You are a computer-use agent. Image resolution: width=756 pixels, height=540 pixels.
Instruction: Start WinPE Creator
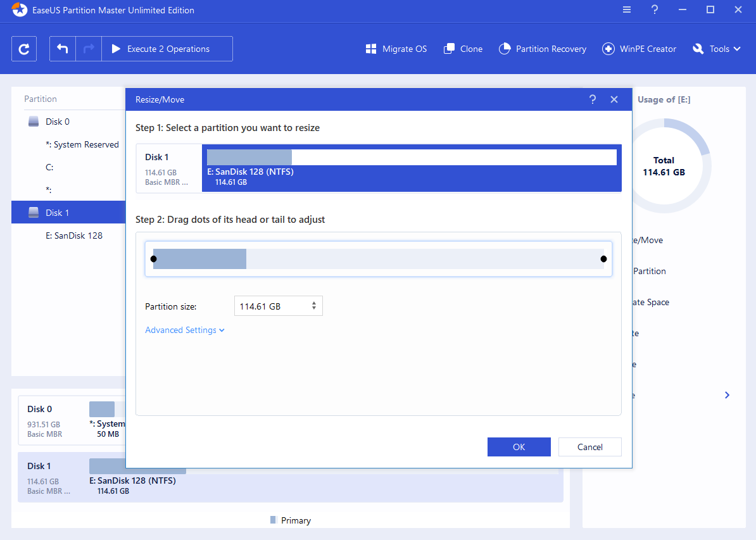pos(639,49)
